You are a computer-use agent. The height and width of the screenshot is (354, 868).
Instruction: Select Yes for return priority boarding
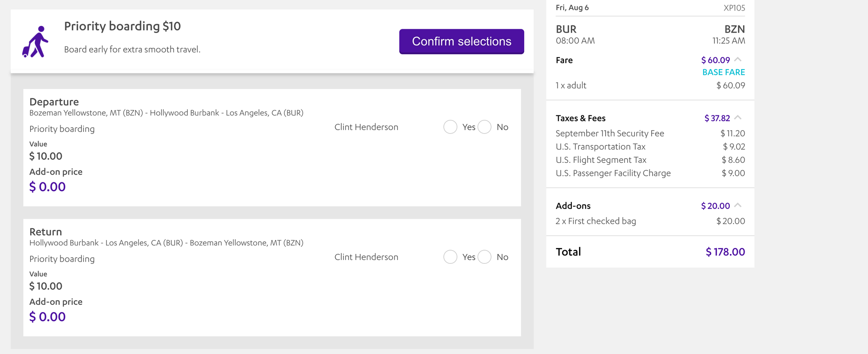click(450, 257)
